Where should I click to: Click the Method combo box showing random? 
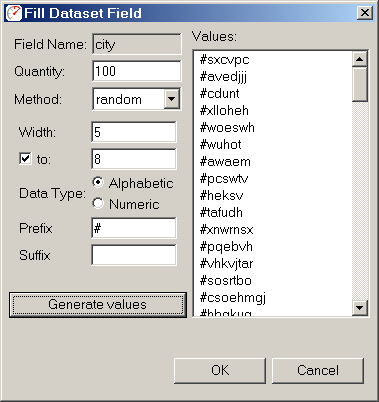point(137,99)
